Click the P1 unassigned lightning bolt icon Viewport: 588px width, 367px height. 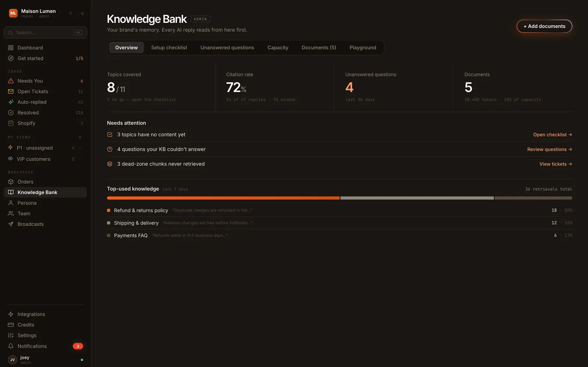coord(10,148)
